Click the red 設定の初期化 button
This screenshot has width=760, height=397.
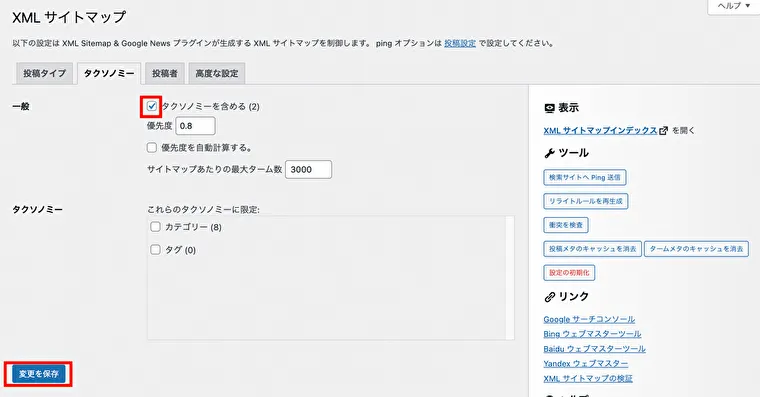(x=569, y=272)
